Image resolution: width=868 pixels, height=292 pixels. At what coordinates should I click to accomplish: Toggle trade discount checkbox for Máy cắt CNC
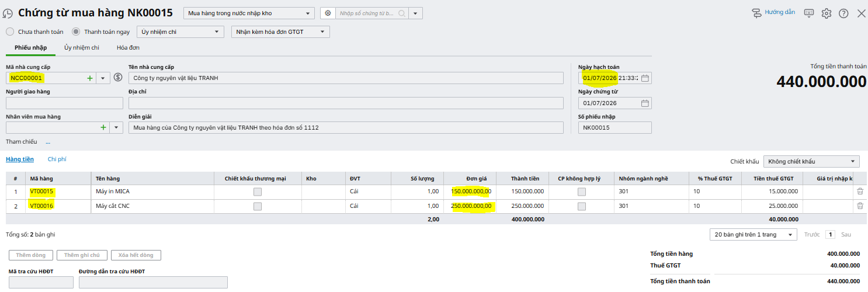tap(257, 206)
